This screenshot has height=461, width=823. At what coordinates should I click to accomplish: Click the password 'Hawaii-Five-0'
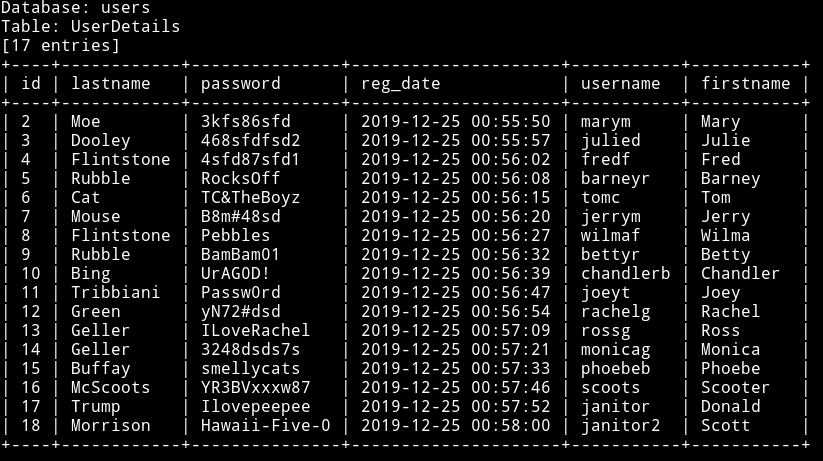click(x=266, y=425)
